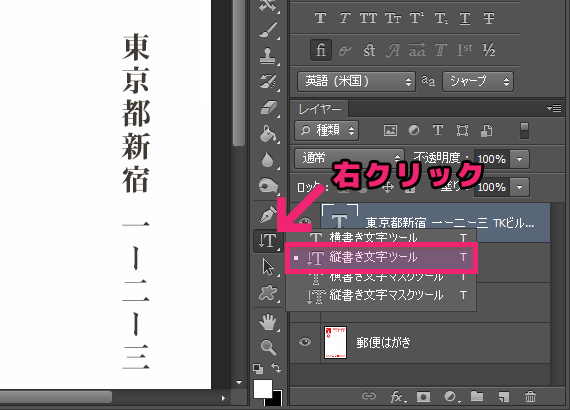Open the 英語 (米国) language dropdown
The image size is (570, 410).
pos(356,81)
